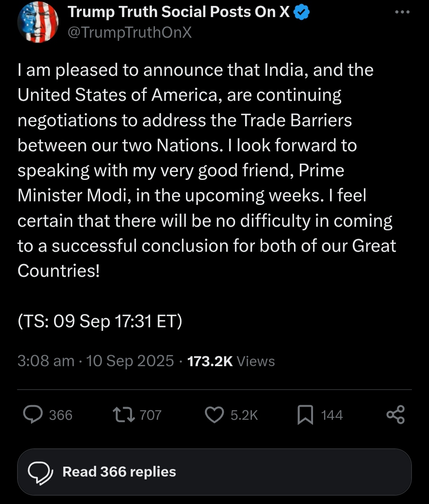Open the three-dot more options menu

coord(402,12)
